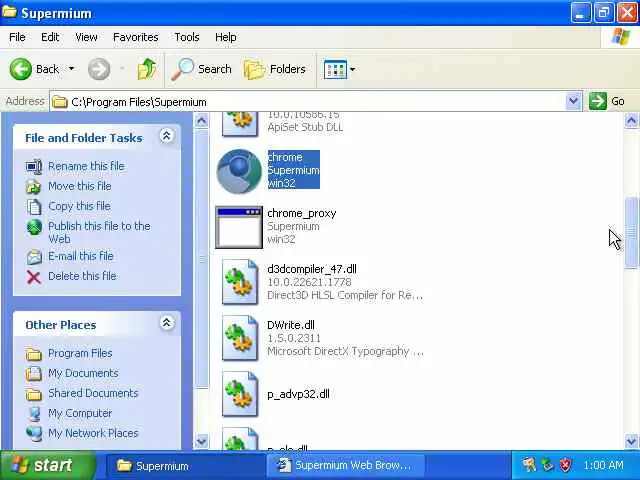640x480 pixels.
Task: Click the taskbar clock showing 1:00 AM
Action: 603,465
